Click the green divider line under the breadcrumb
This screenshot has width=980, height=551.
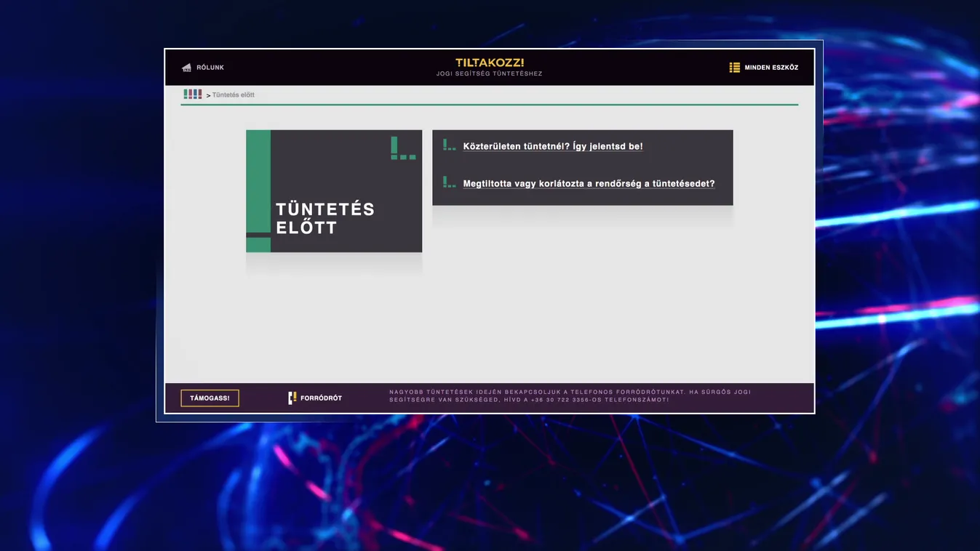point(488,103)
